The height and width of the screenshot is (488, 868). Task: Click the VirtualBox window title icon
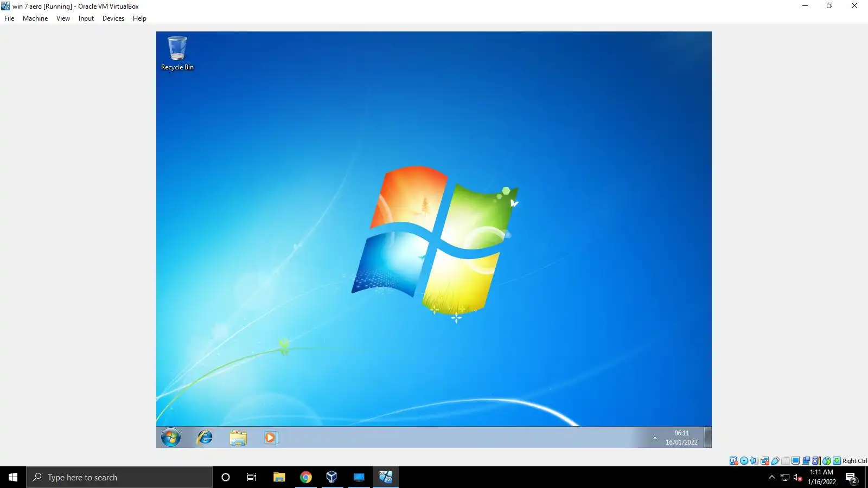point(5,6)
